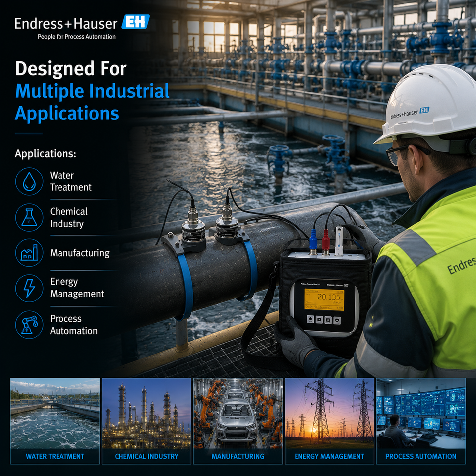Click the Endress+Hauser wordmark text
Viewport: 476px width, 476px height.
click(66, 24)
